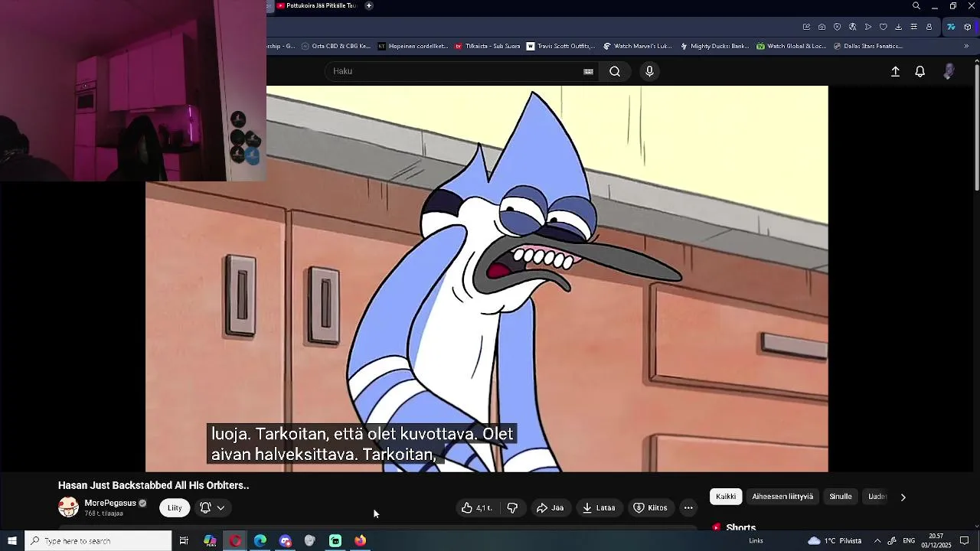Open the edit-page pencil icon in address bar
This screenshot has height=551, width=980.
[x=806, y=27]
